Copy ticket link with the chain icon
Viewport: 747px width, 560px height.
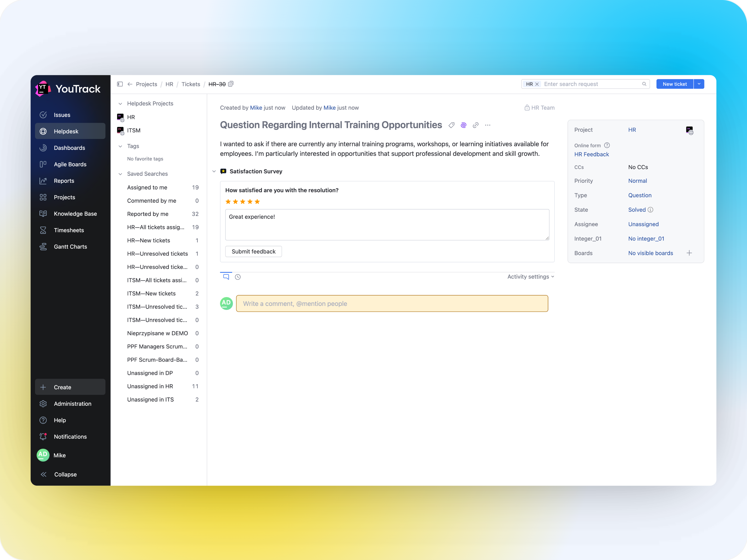pyautogui.click(x=475, y=125)
